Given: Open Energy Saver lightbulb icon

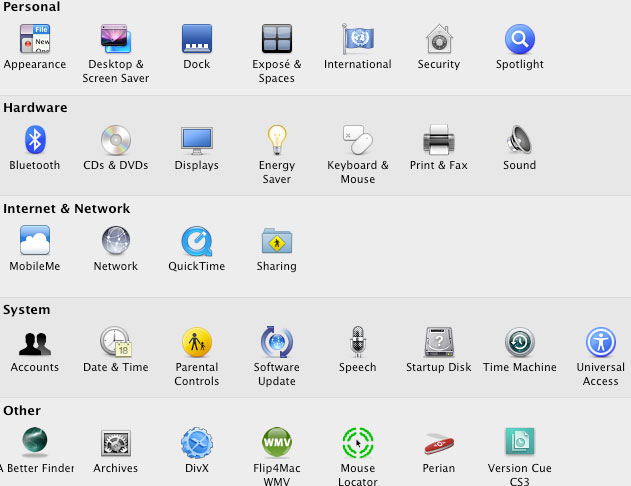Looking at the screenshot, I should 277,140.
